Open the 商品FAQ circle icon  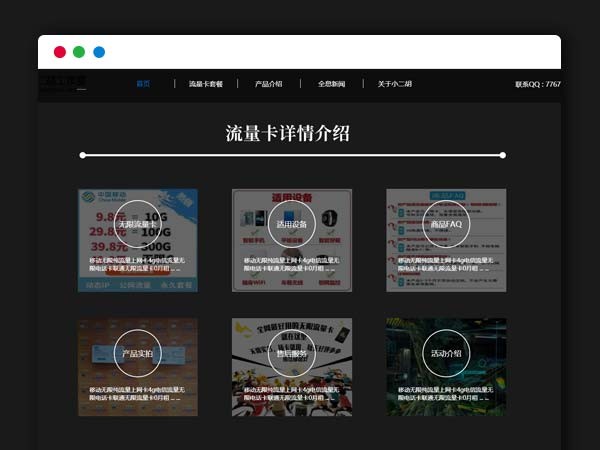(x=446, y=224)
